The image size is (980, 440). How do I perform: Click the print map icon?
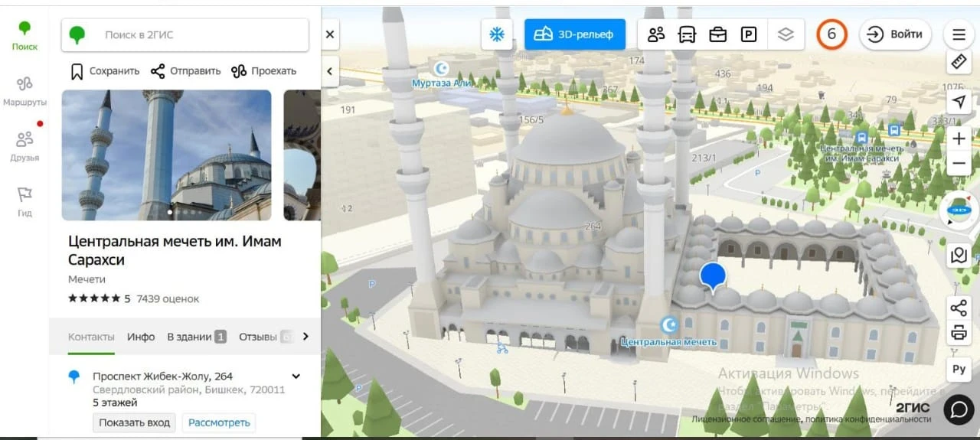tap(959, 333)
